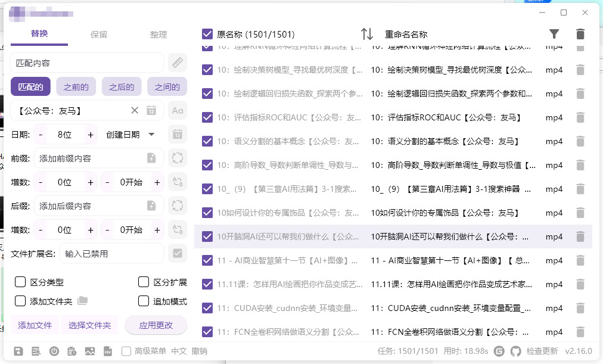Select the renamed 11.11课 file row text
This screenshot has height=364, width=603.
[x=452, y=284]
